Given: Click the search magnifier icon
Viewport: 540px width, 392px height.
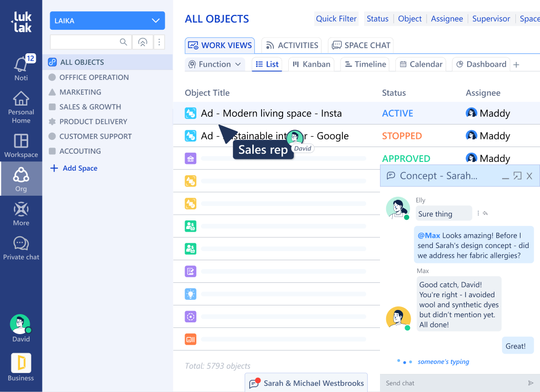Looking at the screenshot, I should coord(124,42).
